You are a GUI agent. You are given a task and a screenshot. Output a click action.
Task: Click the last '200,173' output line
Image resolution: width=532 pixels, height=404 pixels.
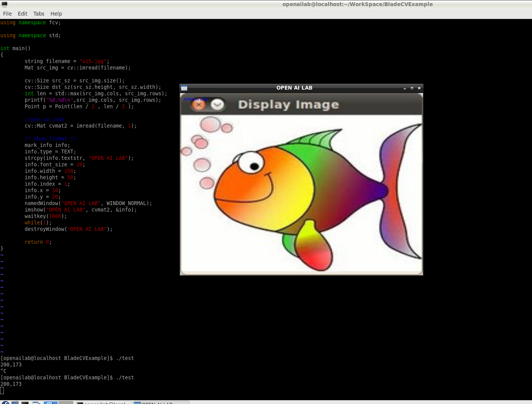coord(11,384)
